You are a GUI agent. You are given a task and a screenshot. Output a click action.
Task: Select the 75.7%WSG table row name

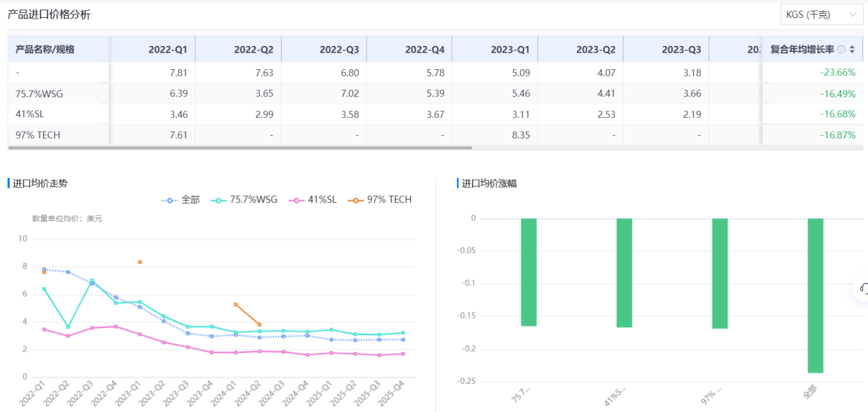point(39,93)
